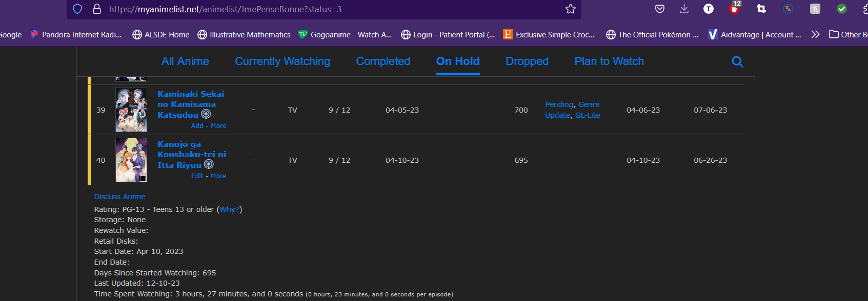Screen dimensions: 868x301
Task: Open the uBlock extension with red badge
Action: tap(735, 8)
